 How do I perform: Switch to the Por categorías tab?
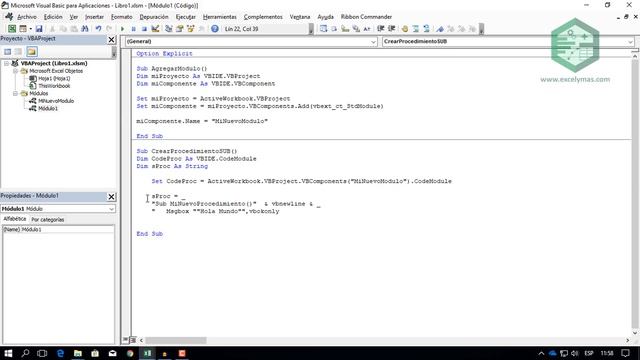(x=48, y=220)
